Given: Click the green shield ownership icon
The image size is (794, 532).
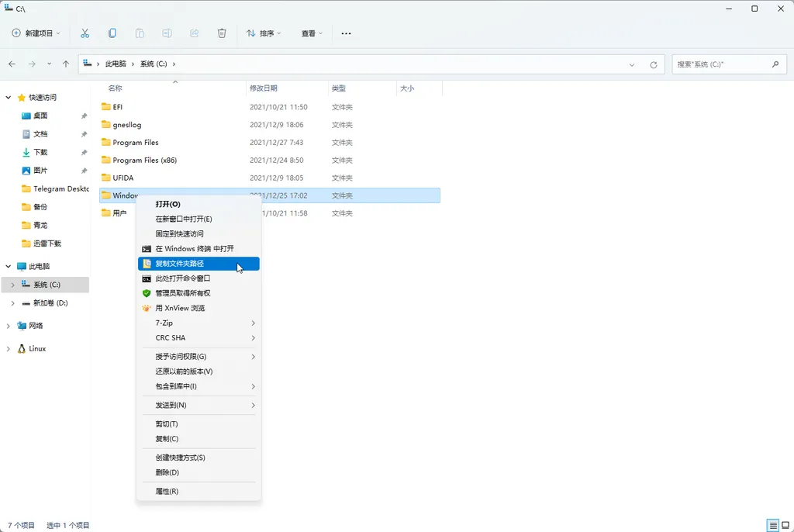Looking at the screenshot, I should coord(147,293).
